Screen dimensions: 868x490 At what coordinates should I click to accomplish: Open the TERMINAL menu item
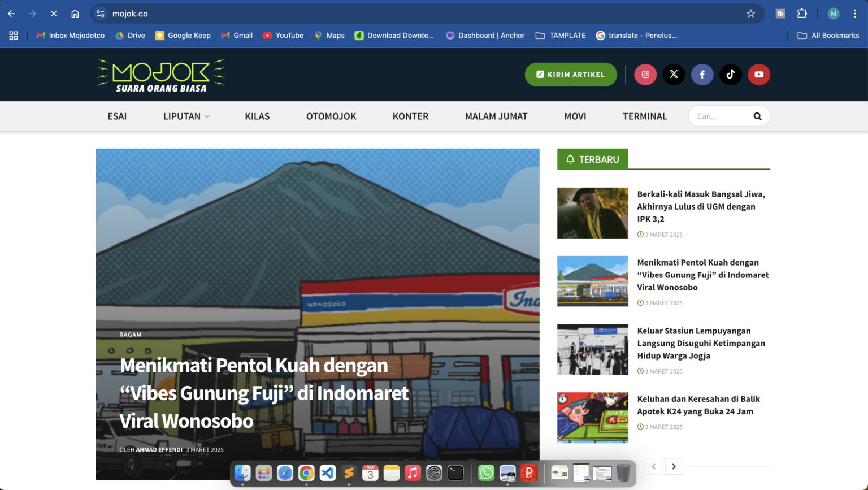[x=645, y=116]
